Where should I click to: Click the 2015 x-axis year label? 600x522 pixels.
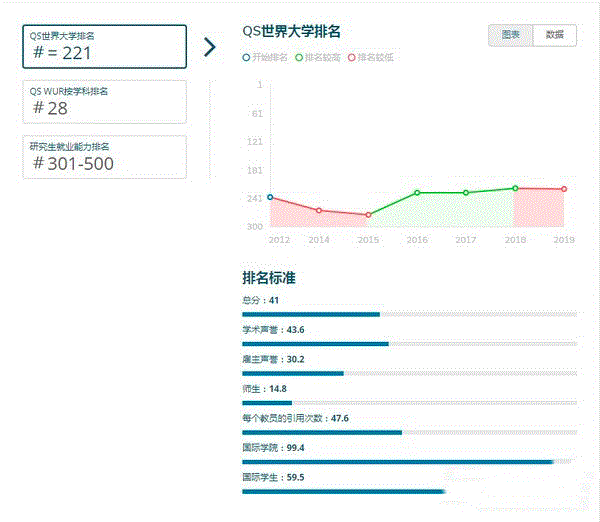tap(368, 240)
